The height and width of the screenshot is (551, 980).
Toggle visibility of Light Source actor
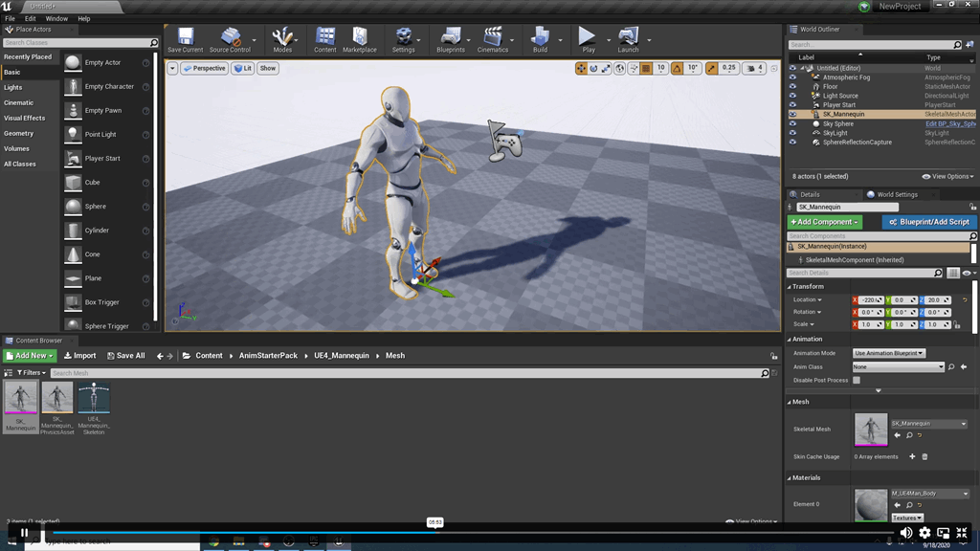[x=792, y=96]
